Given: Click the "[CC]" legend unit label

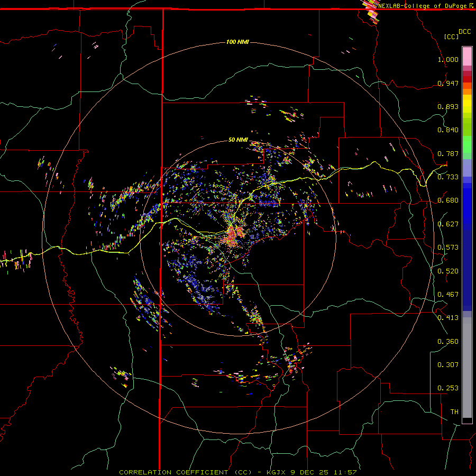Looking at the screenshot, I should [451, 36].
